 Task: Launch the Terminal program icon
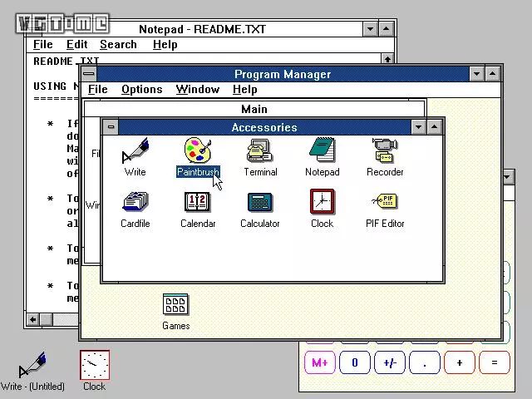(x=260, y=150)
